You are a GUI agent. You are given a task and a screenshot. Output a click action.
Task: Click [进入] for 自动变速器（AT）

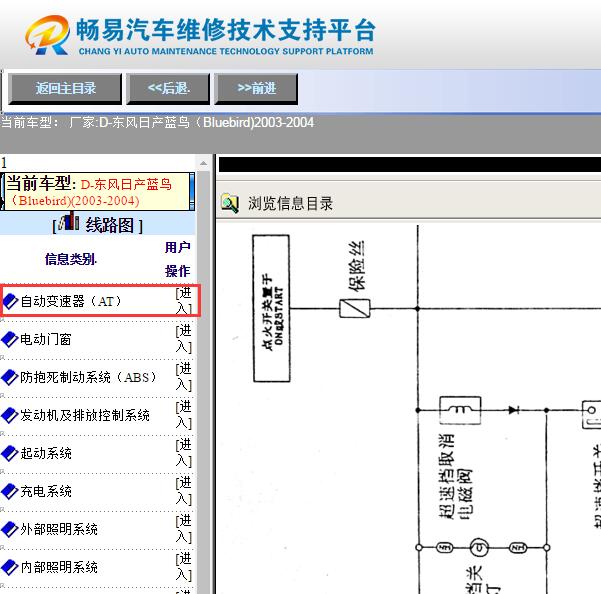[x=184, y=301]
